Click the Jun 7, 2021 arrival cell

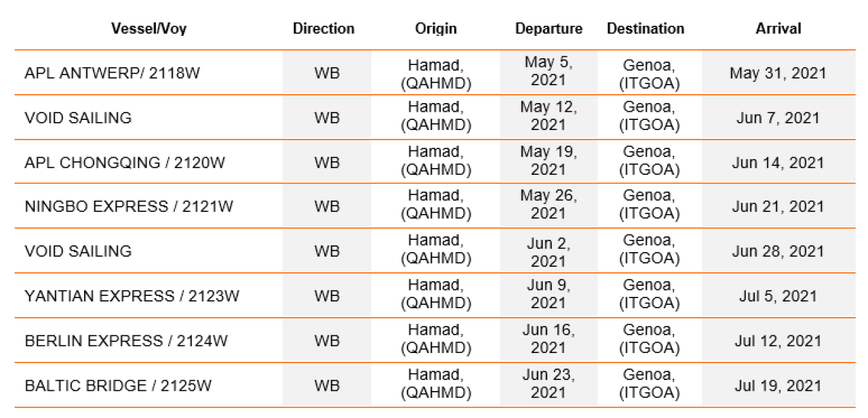(x=778, y=118)
